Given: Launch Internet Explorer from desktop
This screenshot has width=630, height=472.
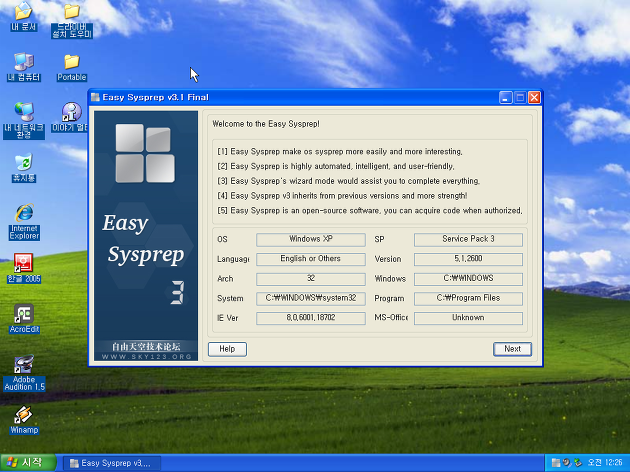Looking at the screenshot, I should point(24,222).
